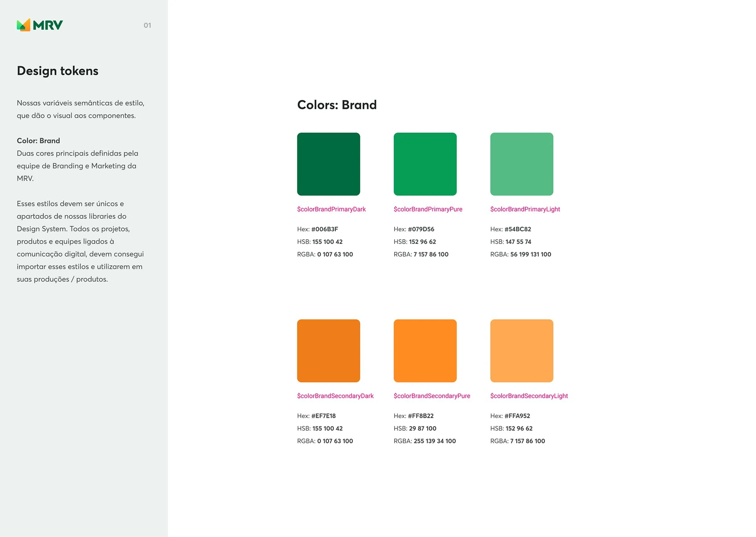Viewport: 756px width, 537px height.
Task: Open the $colorBrandPrimaryLight token link
Action: [525, 209]
